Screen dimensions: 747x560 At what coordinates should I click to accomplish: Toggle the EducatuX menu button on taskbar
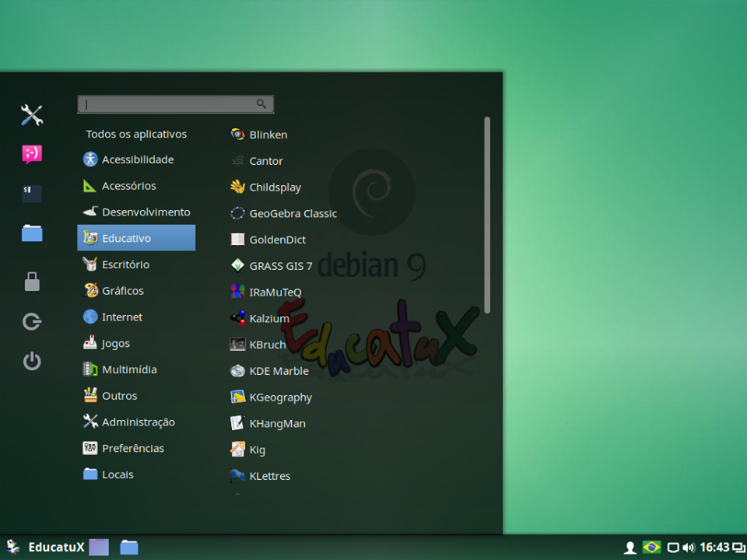coord(44,547)
